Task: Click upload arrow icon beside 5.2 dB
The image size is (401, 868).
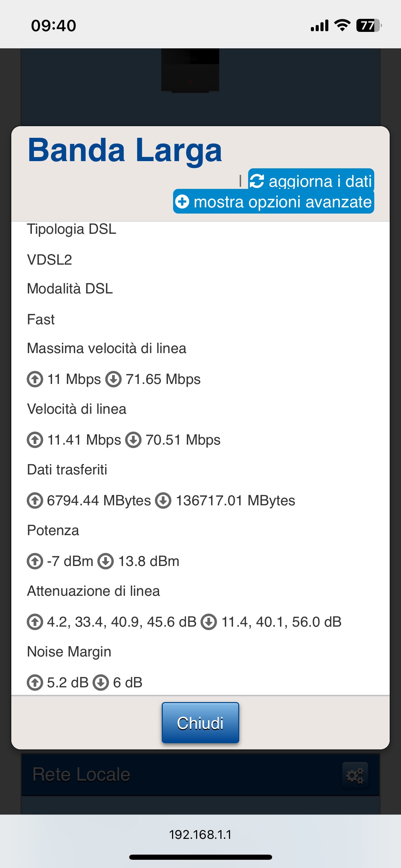Action: pyautogui.click(x=35, y=682)
